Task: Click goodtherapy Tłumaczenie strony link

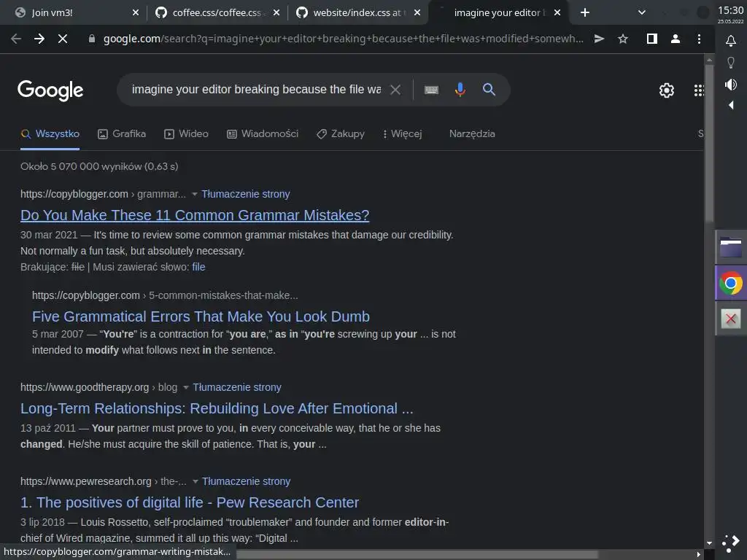Action: [237, 388]
